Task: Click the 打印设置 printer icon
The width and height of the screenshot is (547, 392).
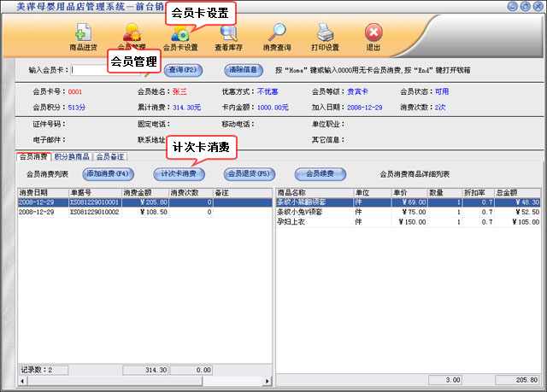Action: point(325,35)
